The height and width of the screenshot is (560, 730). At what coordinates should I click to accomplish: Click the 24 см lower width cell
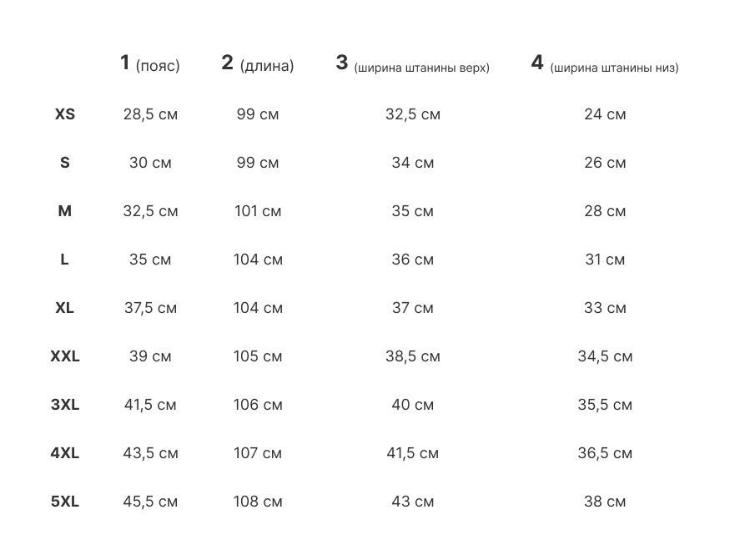(605, 114)
